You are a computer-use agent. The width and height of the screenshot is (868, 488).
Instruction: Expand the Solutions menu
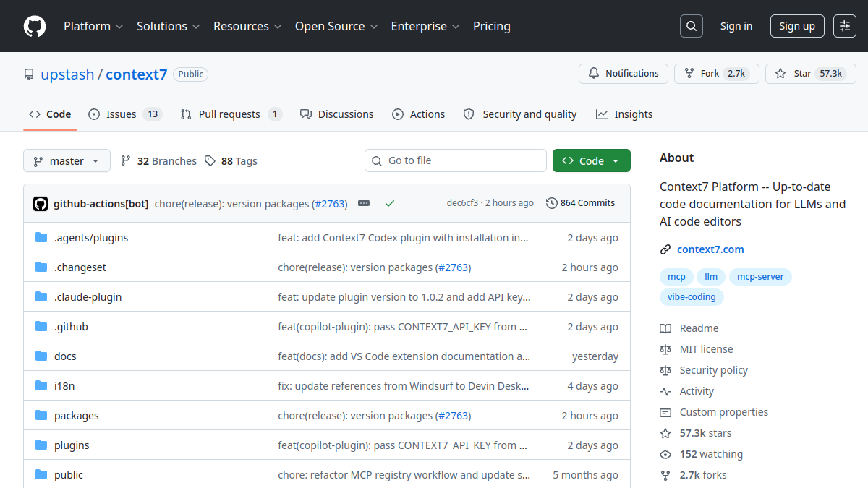[168, 26]
